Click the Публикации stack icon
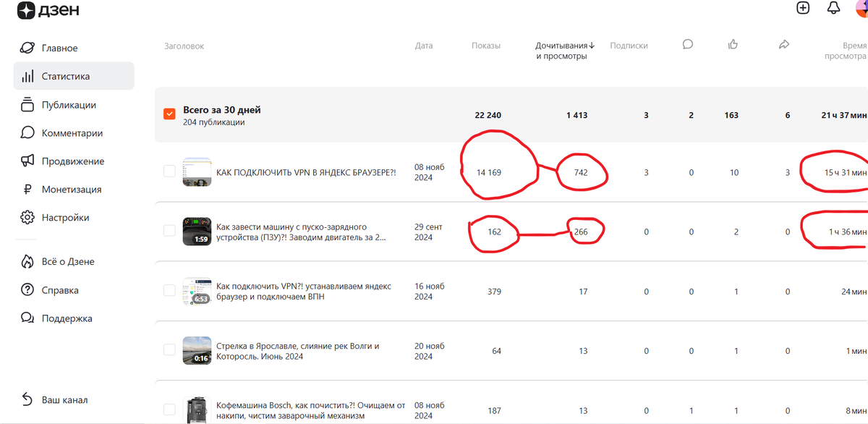The width and height of the screenshot is (868, 424). click(x=27, y=104)
